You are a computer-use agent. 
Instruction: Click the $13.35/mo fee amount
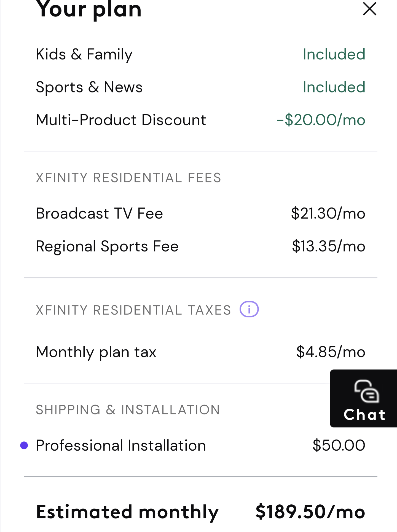329,246
